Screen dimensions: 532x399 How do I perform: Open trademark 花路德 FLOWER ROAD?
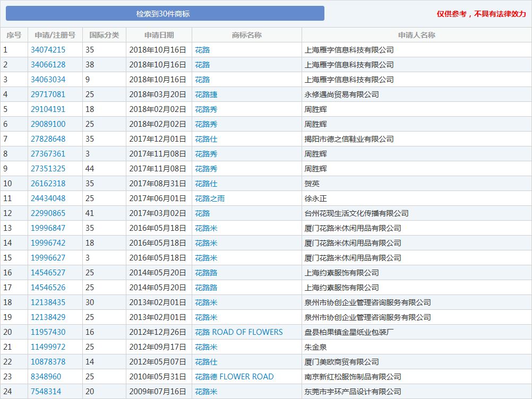[234, 377]
